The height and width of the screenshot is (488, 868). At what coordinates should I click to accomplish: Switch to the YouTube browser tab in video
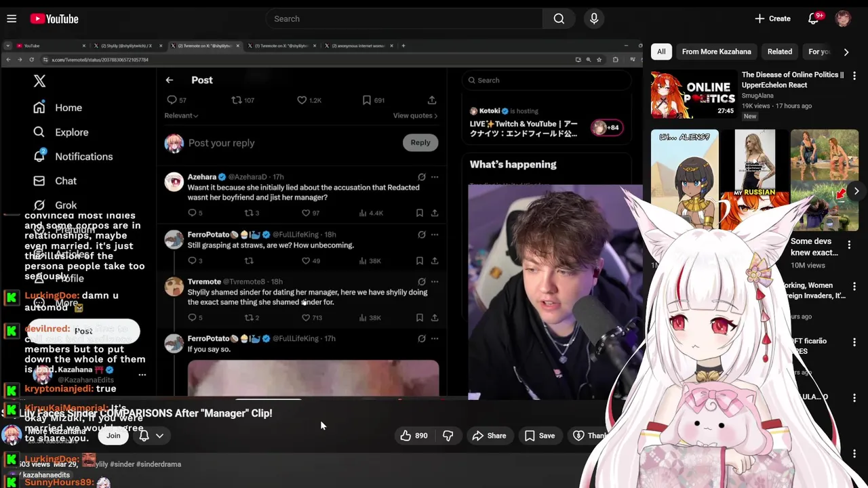pos(49,45)
